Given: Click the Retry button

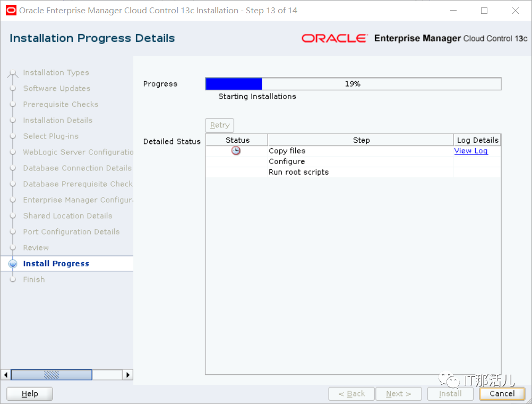Looking at the screenshot, I should [219, 125].
